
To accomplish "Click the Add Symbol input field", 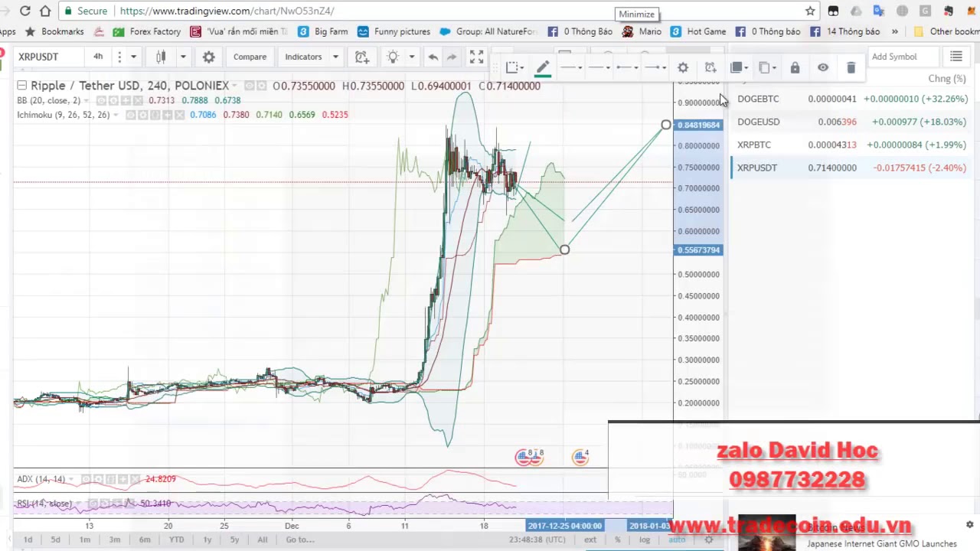I will click(x=903, y=57).
